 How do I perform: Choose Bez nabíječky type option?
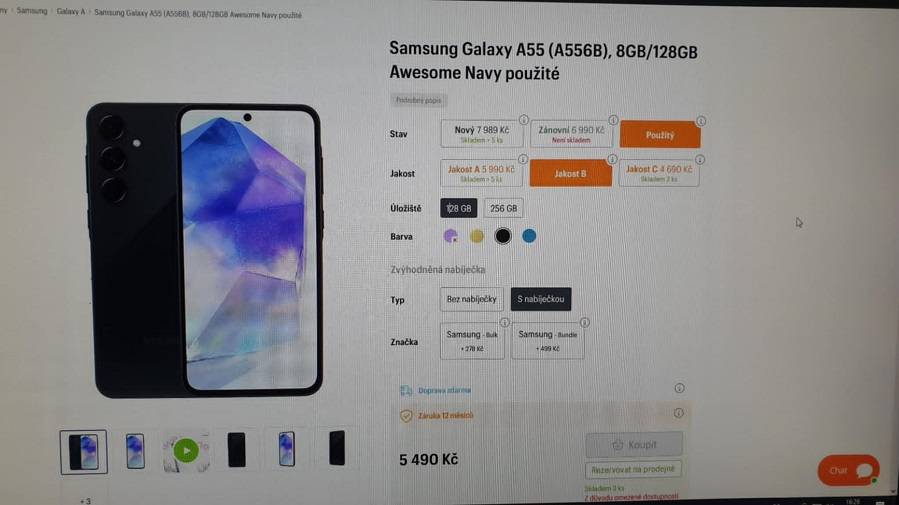[x=471, y=299]
